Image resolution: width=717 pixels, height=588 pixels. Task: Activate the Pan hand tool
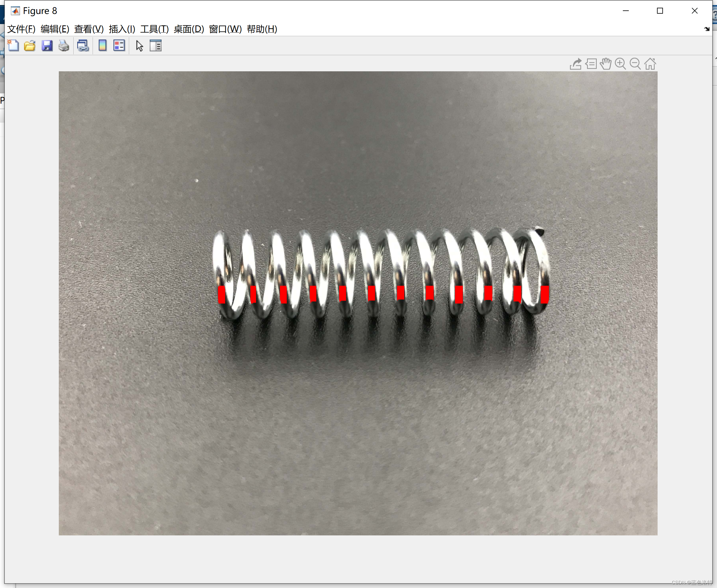click(x=606, y=64)
